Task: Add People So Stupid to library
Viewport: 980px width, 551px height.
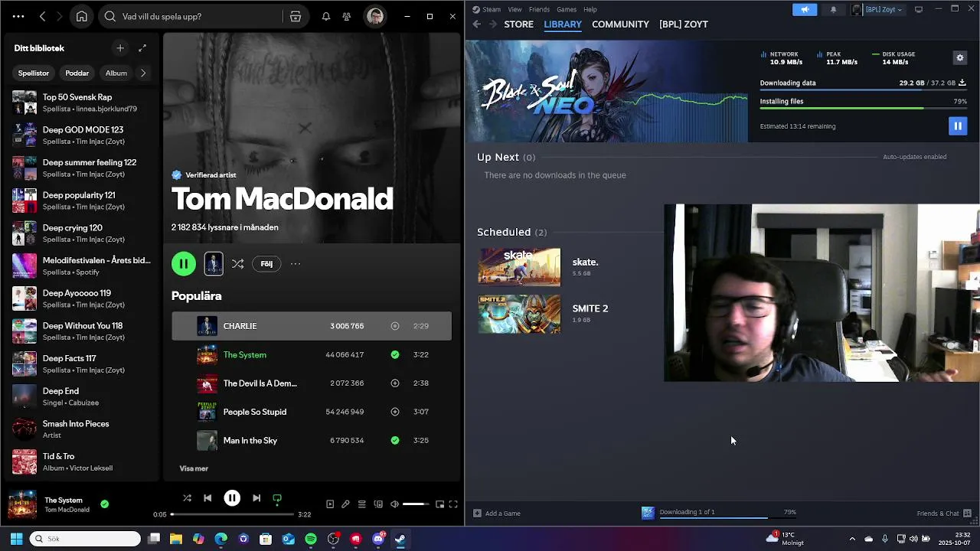Action: tap(395, 412)
